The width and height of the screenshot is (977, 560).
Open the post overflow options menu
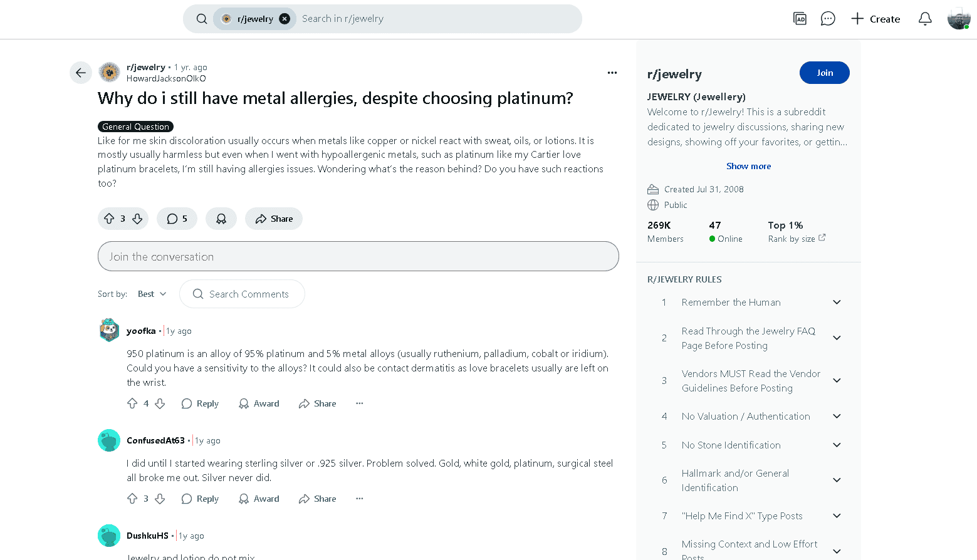[x=612, y=73]
